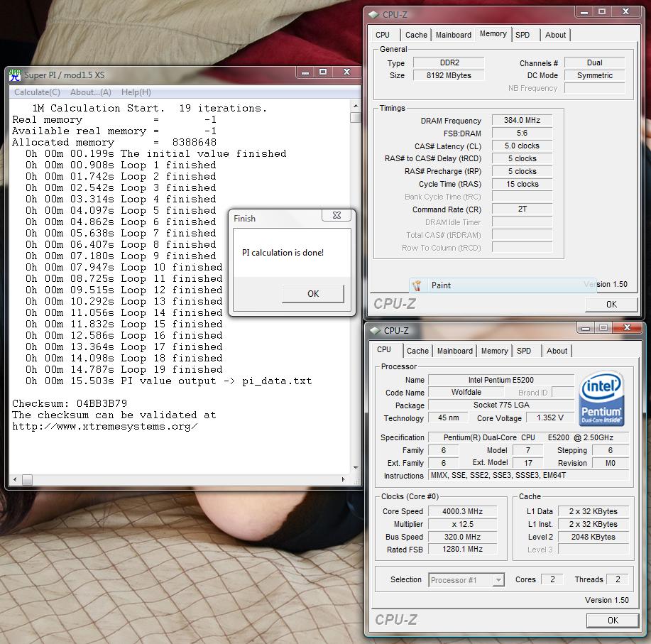The width and height of the screenshot is (651, 644).
Task: Open About tab in lower CPU-Z window
Action: click(x=557, y=351)
